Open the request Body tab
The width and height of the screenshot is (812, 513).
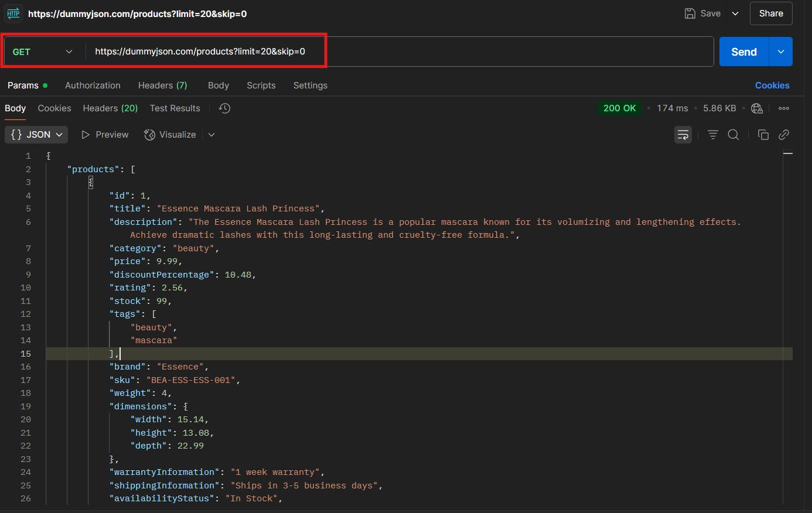pos(219,85)
